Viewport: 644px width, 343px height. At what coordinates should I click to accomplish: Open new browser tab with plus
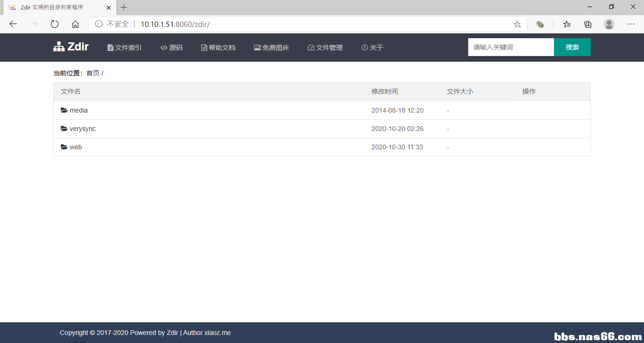tap(124, 8)
